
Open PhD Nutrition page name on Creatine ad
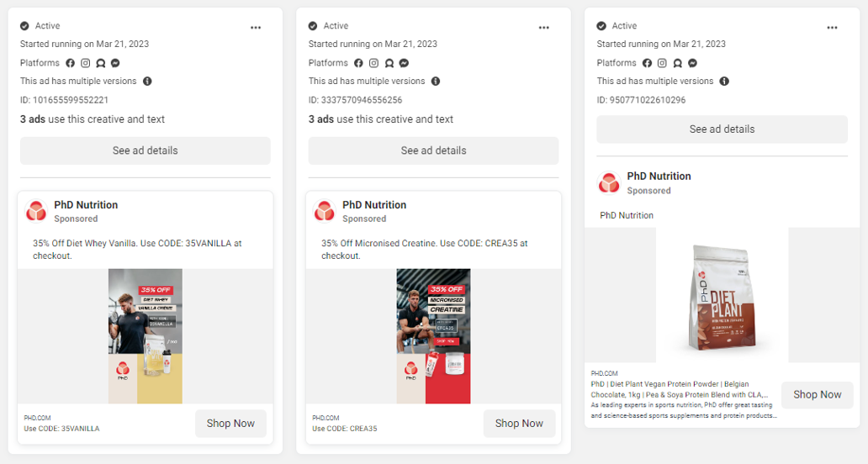click(374, 204)
